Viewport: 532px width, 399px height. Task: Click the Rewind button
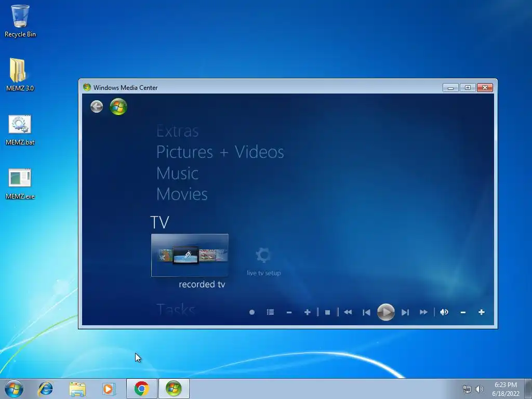(x=348, y=312)
